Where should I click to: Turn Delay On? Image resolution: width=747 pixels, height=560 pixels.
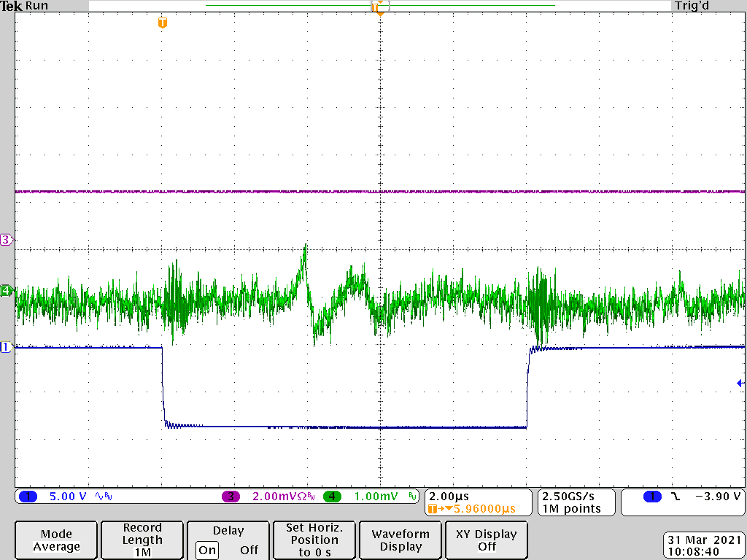coord(207,549)
